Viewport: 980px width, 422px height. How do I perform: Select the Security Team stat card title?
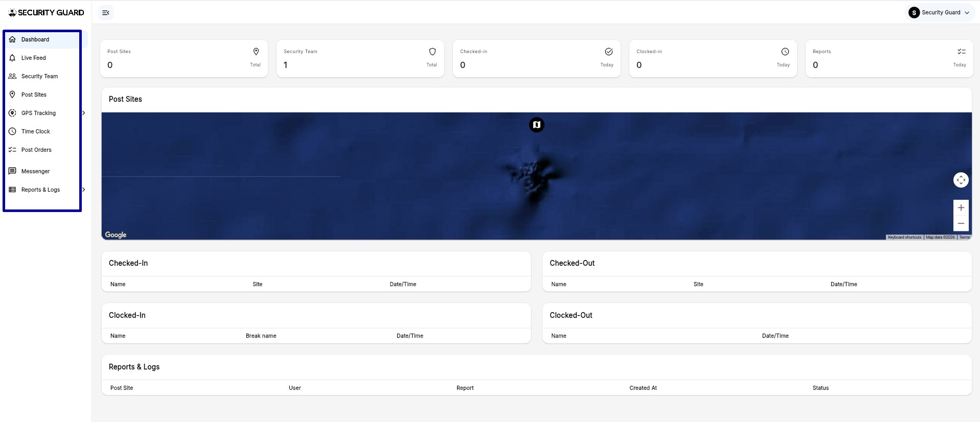301,52
